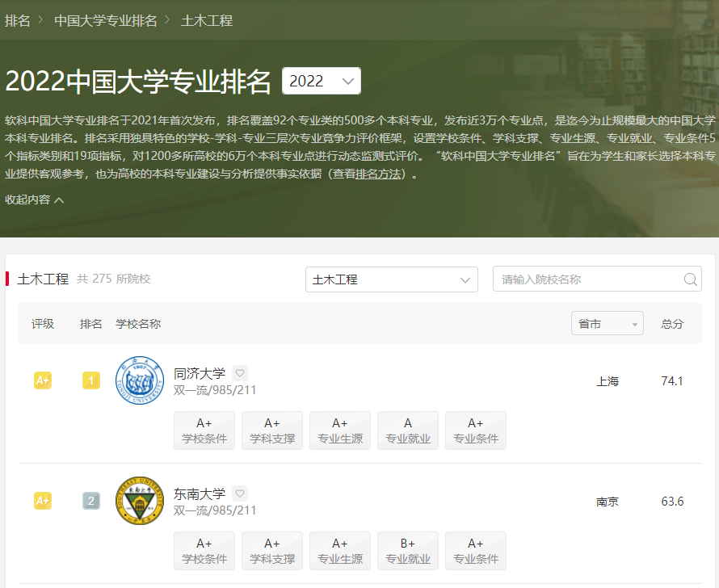Click the A+ badge next to 东南大学

pos(42,500)
